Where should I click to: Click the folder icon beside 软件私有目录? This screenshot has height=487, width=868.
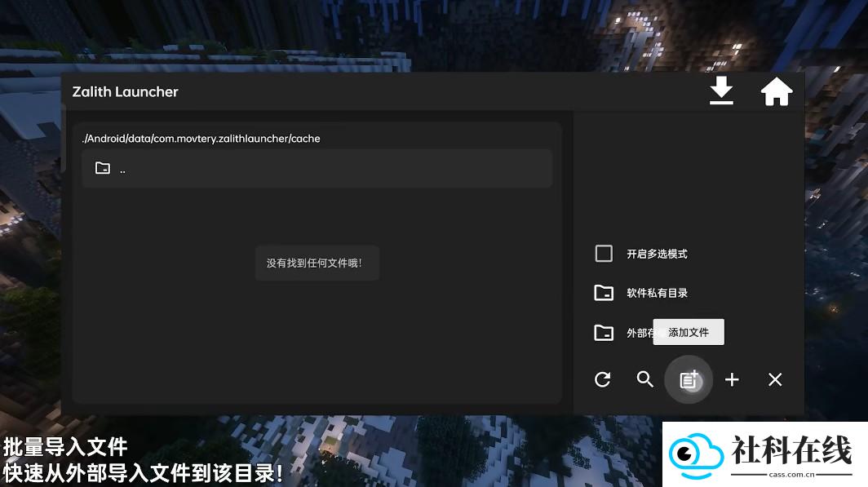coord(604,293)
